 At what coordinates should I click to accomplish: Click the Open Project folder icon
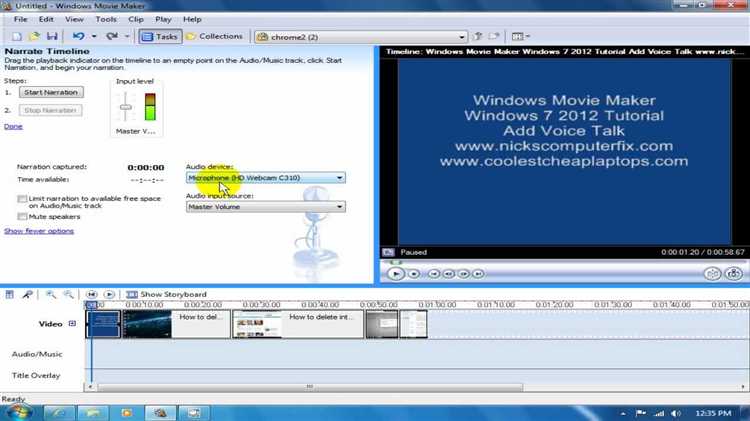tap(34, 36)
